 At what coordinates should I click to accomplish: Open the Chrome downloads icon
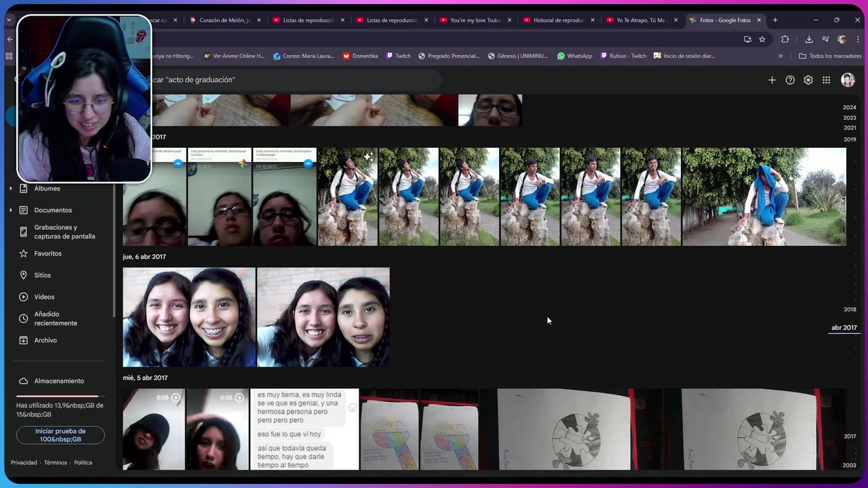[x=809, y=39]
